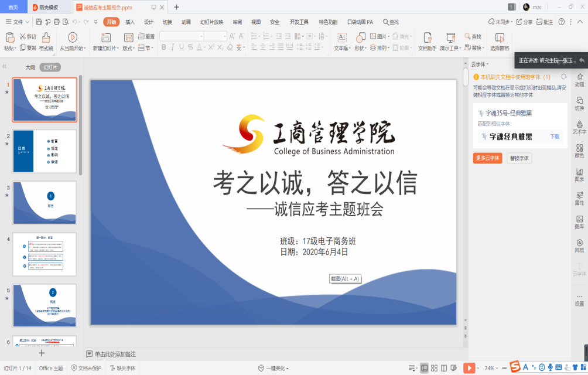Open the 风格 style side panel icon
The image size is (588, 375).
click(579, 246)
